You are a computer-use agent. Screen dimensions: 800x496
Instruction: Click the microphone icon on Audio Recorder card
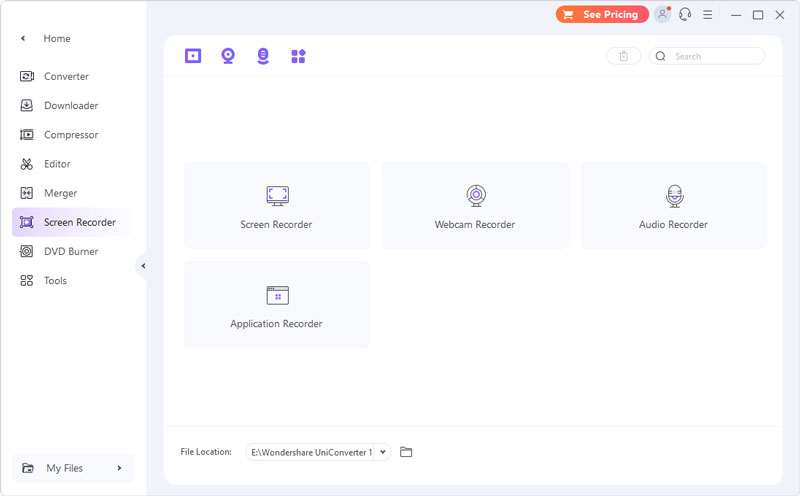[x=674, y=196]
